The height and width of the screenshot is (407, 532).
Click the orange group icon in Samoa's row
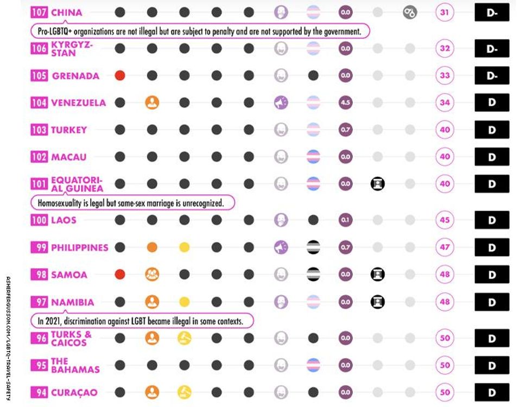152,275
